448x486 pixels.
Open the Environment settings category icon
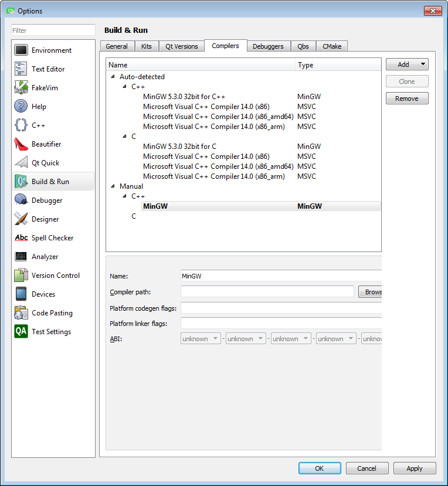click(21, 50)
